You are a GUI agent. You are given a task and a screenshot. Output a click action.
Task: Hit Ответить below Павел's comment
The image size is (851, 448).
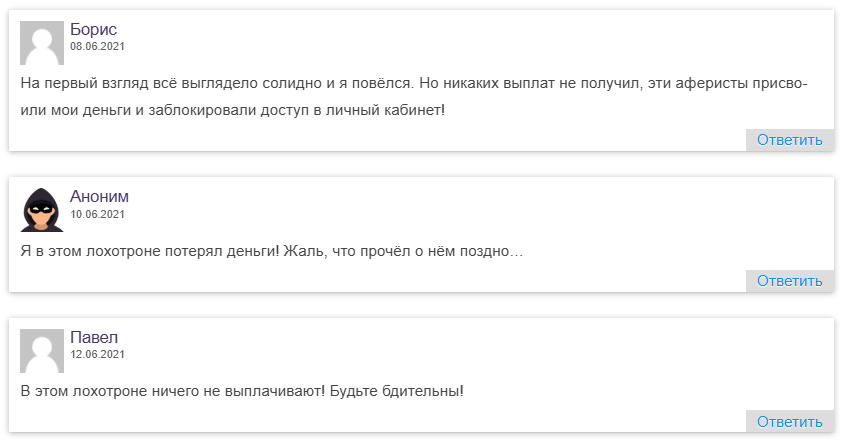tap(789, 422)
